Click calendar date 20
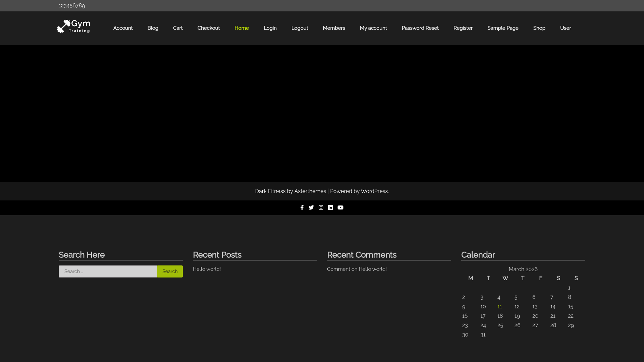 tap(535, 316)
